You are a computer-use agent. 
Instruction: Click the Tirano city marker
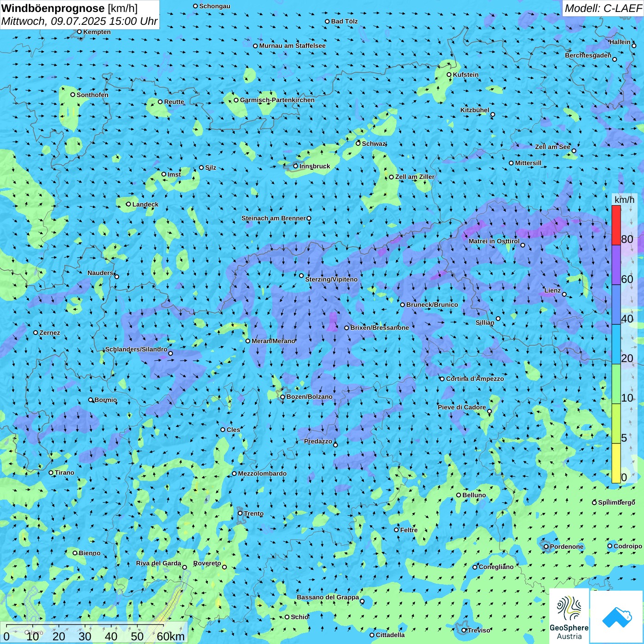point(51,472)
